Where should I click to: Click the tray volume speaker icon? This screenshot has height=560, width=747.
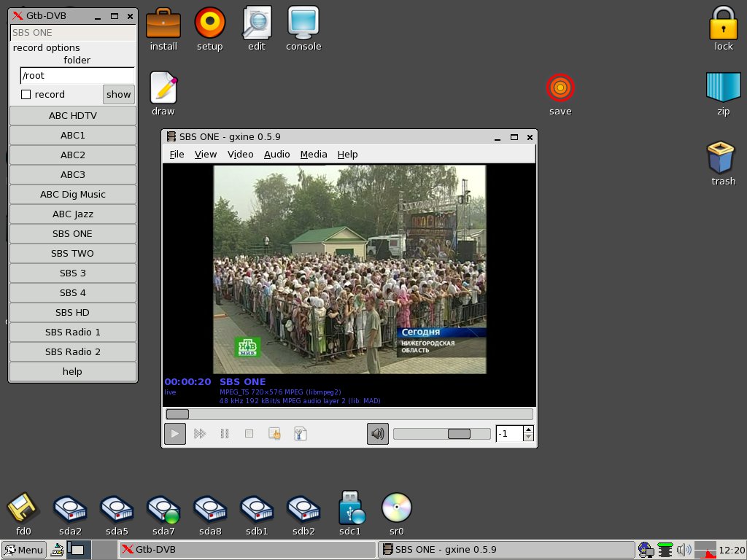(x=684, y=550)
